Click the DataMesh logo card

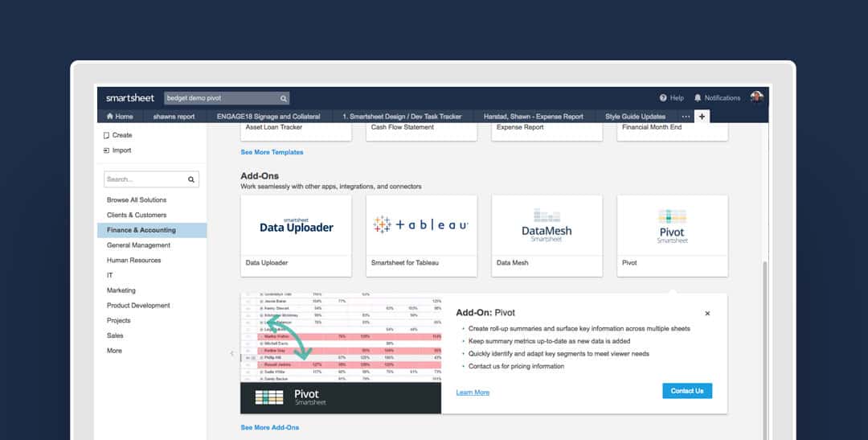click(x=547, y=225)
